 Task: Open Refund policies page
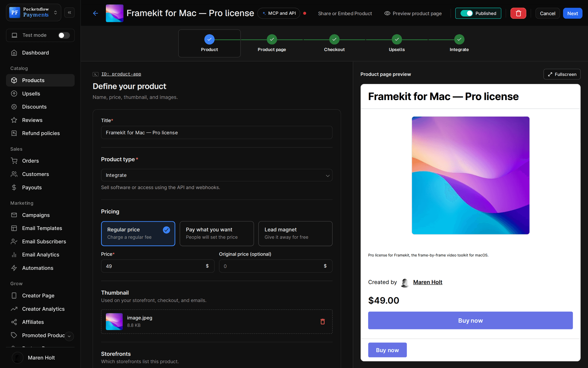click(x=40, y=133)
